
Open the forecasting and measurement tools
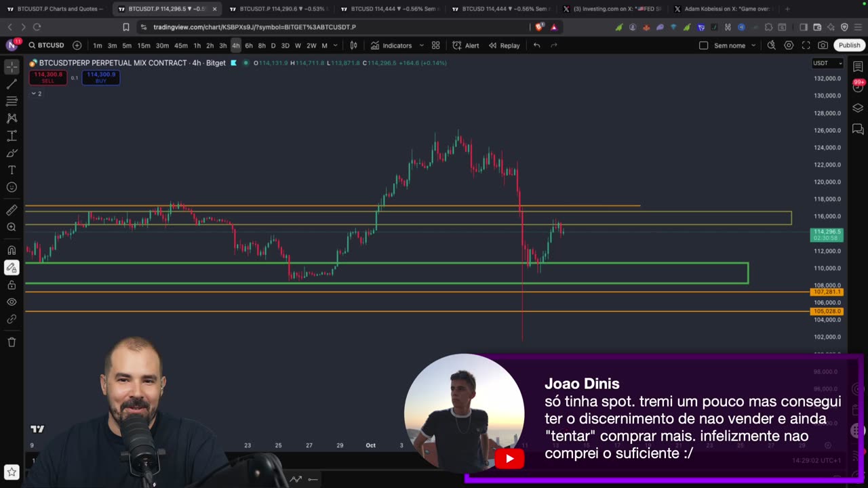click(12, 136)
